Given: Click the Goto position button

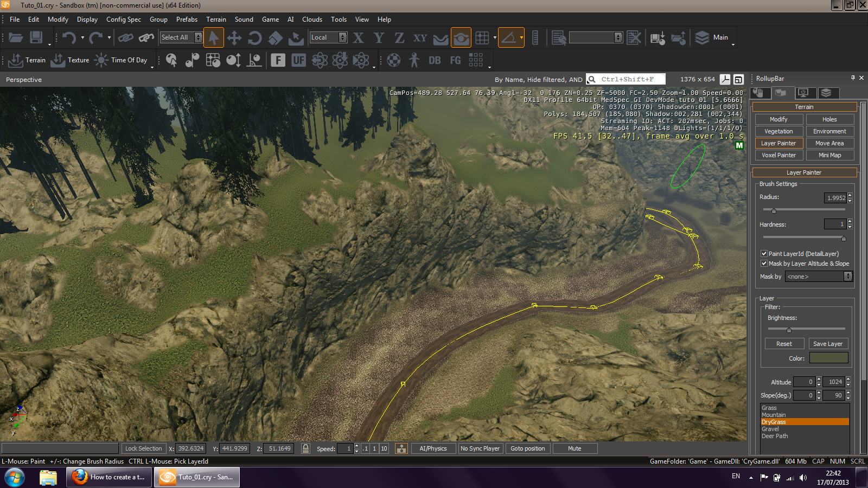Looking at the screenshot, I should click(x=527, y=448).
